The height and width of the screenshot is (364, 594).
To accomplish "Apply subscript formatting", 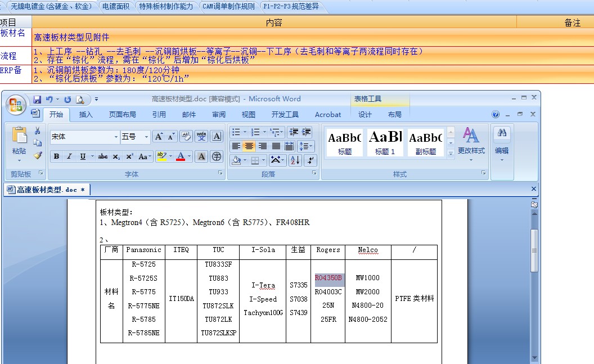I will tap(116, 156).
